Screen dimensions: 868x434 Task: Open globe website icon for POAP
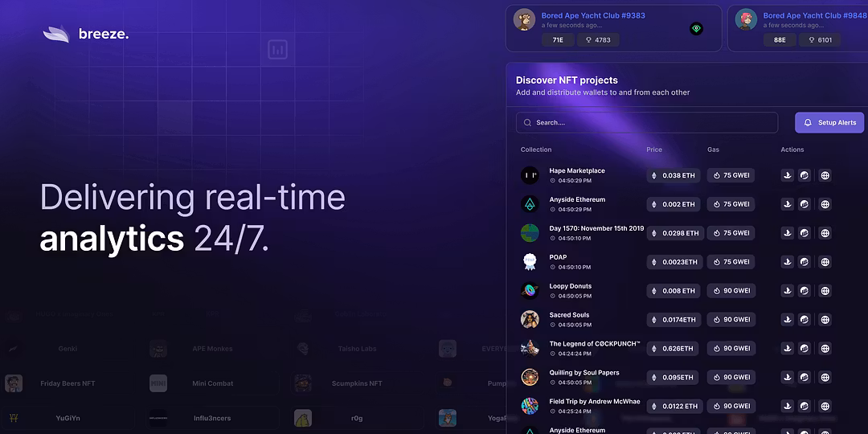825,262
